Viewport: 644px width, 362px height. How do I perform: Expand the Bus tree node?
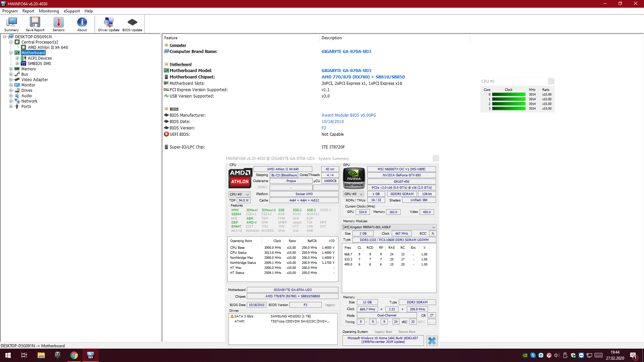pos(11,74)
